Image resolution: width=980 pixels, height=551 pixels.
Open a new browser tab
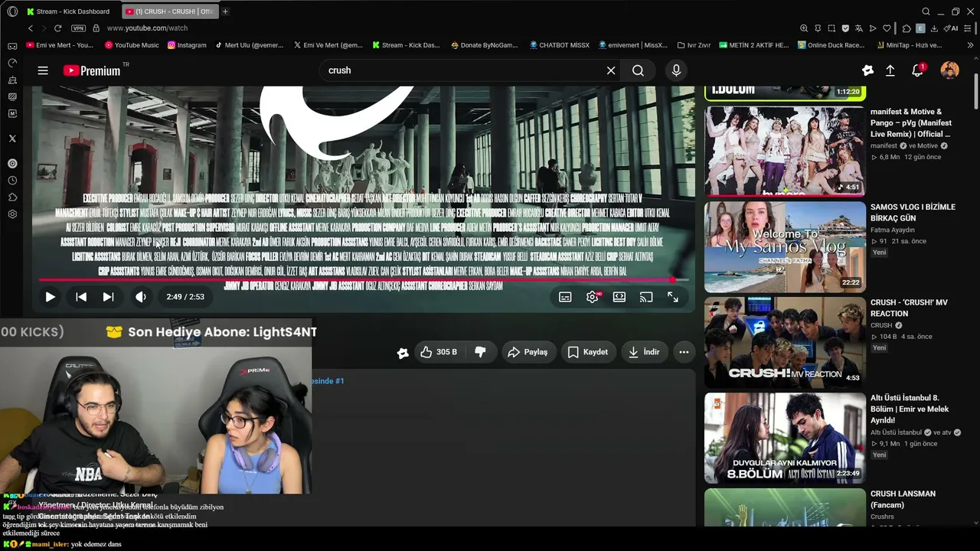coord(225,11)
